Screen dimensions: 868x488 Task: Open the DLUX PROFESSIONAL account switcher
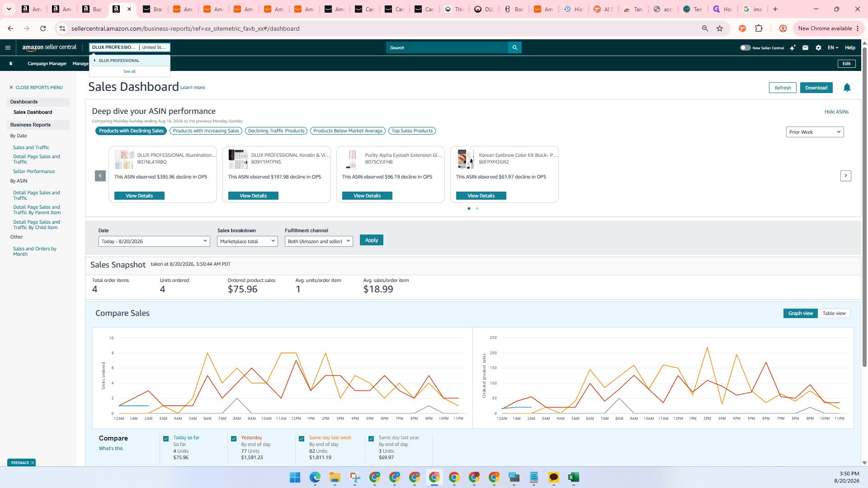pyautogui.click(x=130, y=47)
